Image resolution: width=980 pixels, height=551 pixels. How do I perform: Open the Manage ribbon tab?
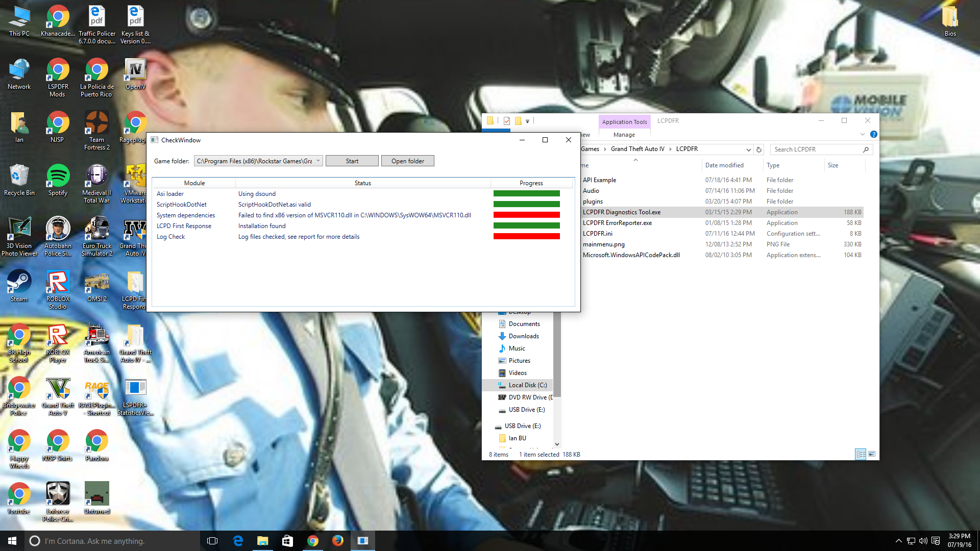tap(624, 135)
